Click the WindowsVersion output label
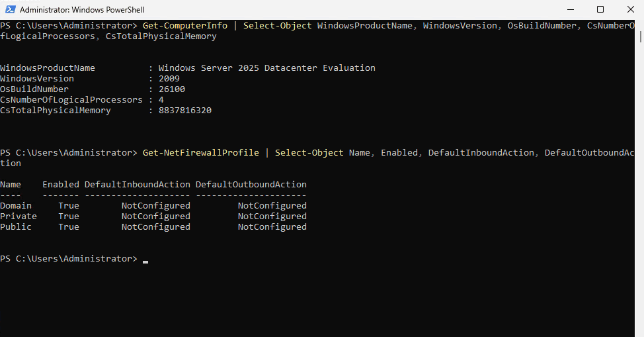The width and height of the screenshot is (644, 337). coord(37,79)
